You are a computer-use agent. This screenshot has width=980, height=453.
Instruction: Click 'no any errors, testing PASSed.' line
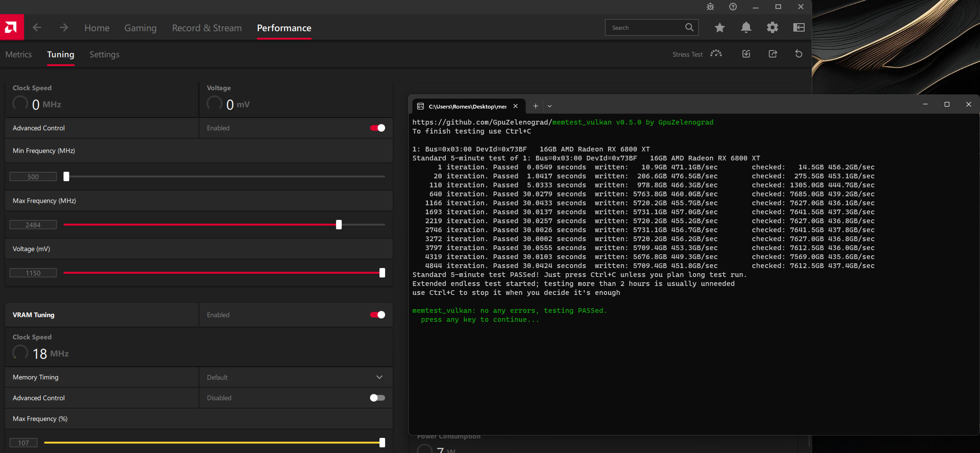(x=544, y=310)
